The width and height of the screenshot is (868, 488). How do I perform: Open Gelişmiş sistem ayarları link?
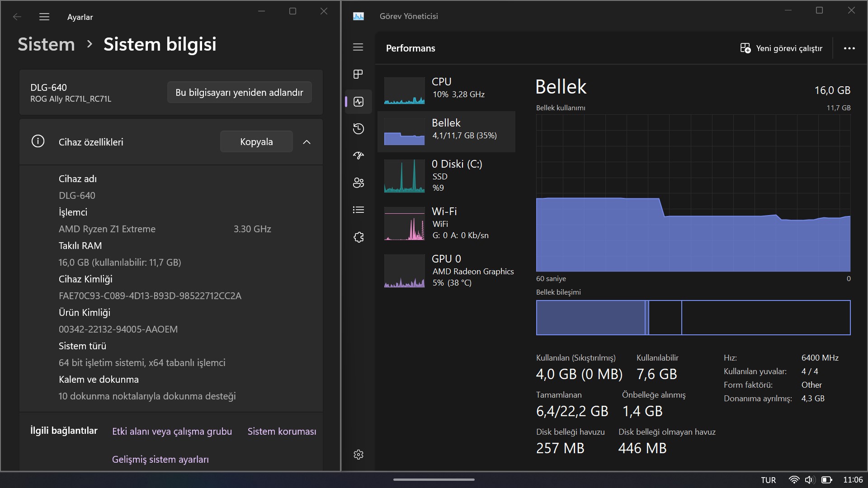point(160,460)
